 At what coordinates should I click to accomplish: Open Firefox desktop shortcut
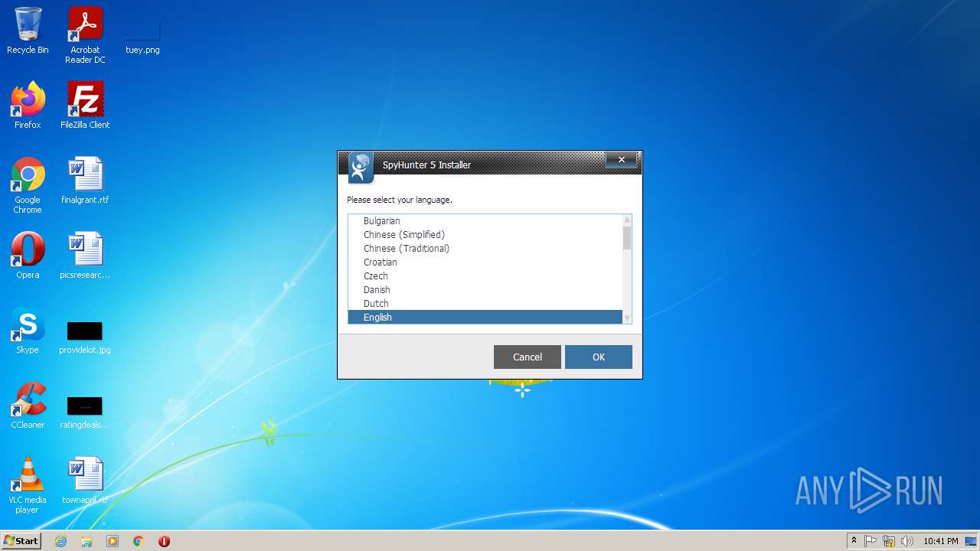28,106
